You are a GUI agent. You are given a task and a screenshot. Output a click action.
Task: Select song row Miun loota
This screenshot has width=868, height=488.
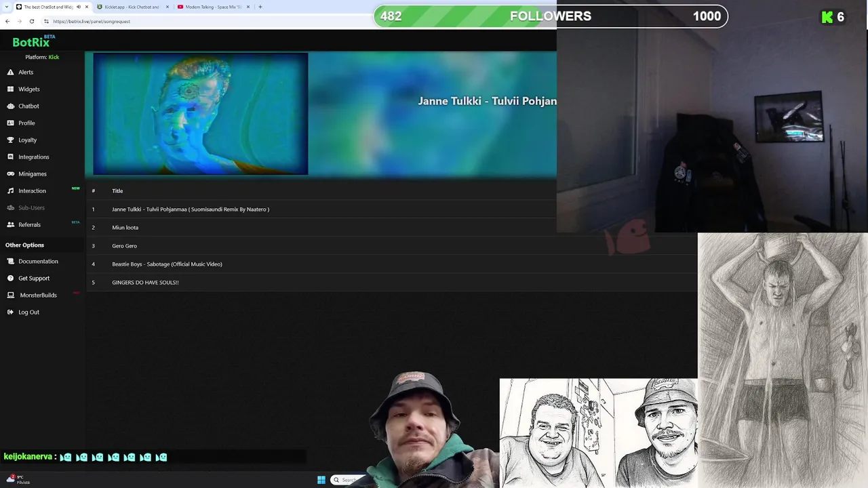tap(391, 227)
